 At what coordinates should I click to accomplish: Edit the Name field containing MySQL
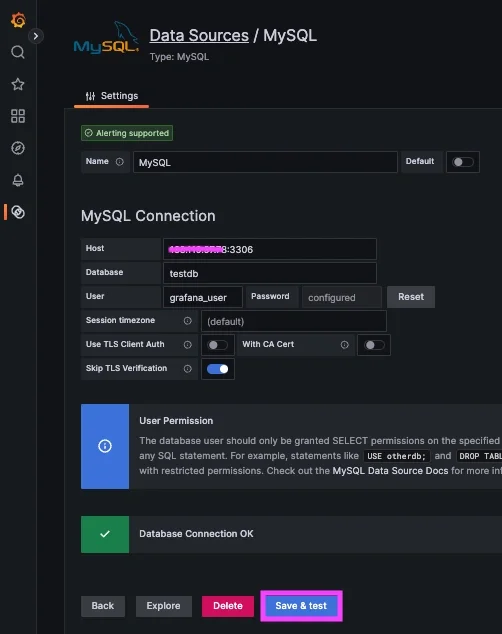click(x=265, y=162)
